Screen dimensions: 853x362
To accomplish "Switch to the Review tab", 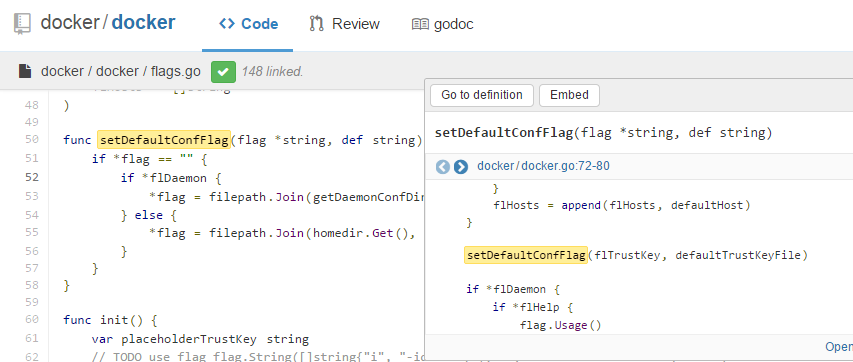I will (344, 24).
